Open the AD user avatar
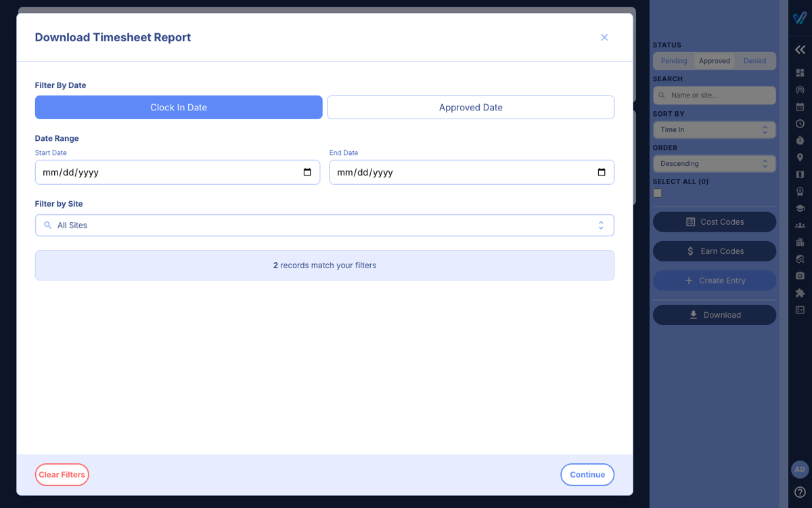This screenshot has height=508, width=812. [x=800, y=469]
